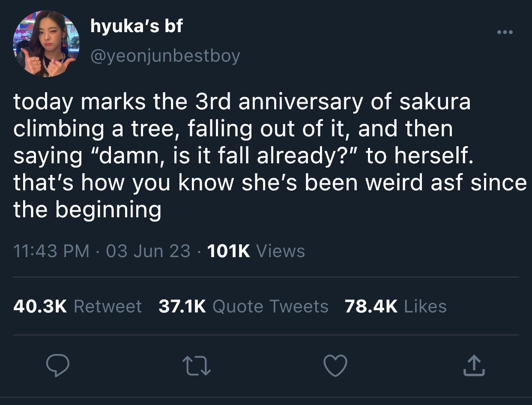This screenshot has width=532, height=405.
Task: Open the Views label beside 101K
Action: pos(280,251)
